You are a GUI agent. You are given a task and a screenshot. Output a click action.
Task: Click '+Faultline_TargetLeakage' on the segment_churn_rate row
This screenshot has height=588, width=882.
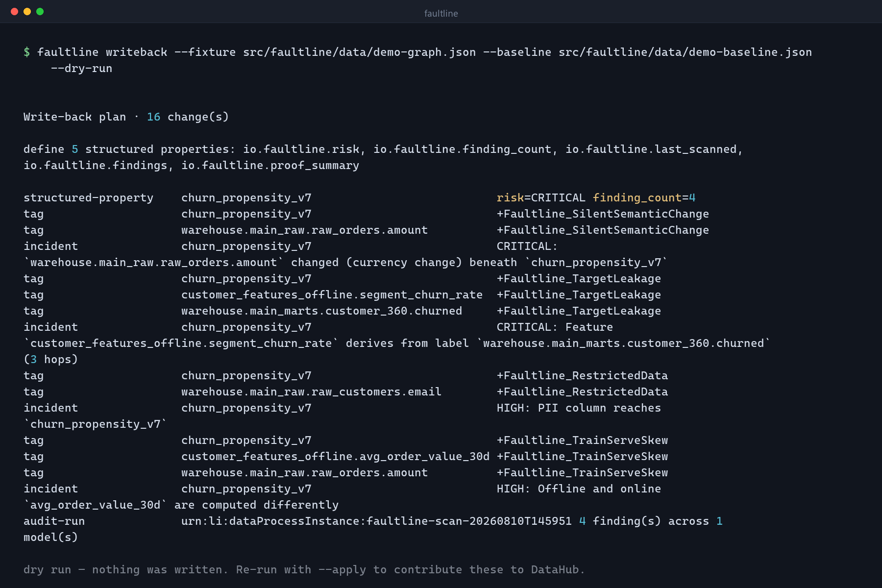pyautogui.click(x=579, y=294)
